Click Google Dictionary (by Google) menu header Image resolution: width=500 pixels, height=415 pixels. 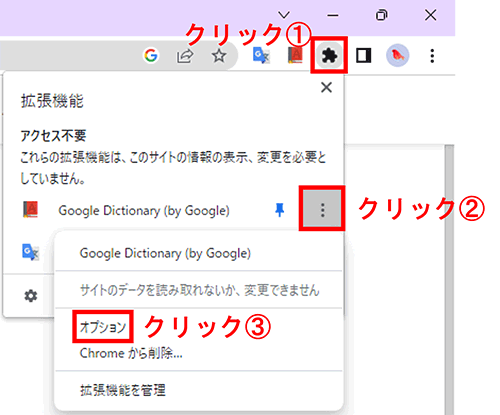(165, 253)
